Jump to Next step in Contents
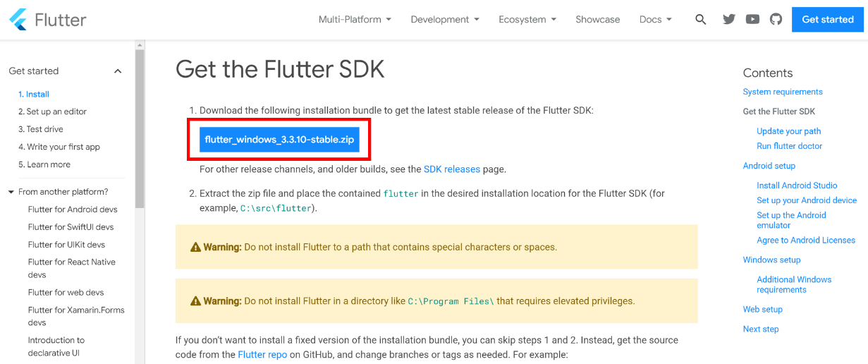868x364 pixels. tap(761, 329)
